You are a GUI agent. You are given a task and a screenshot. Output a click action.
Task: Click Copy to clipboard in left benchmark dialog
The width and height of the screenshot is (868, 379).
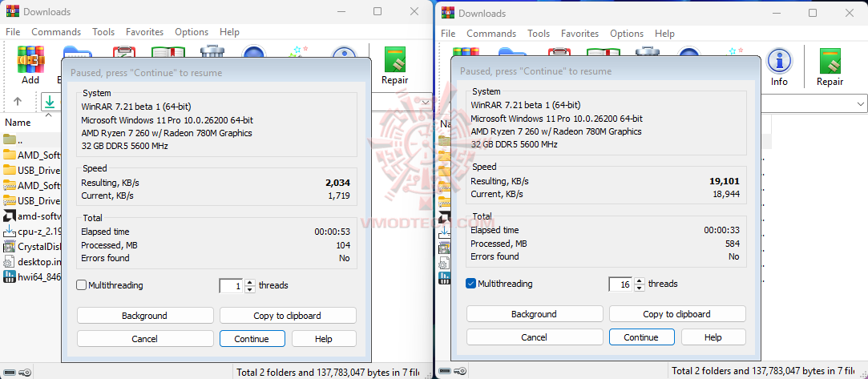pos(288,316)
